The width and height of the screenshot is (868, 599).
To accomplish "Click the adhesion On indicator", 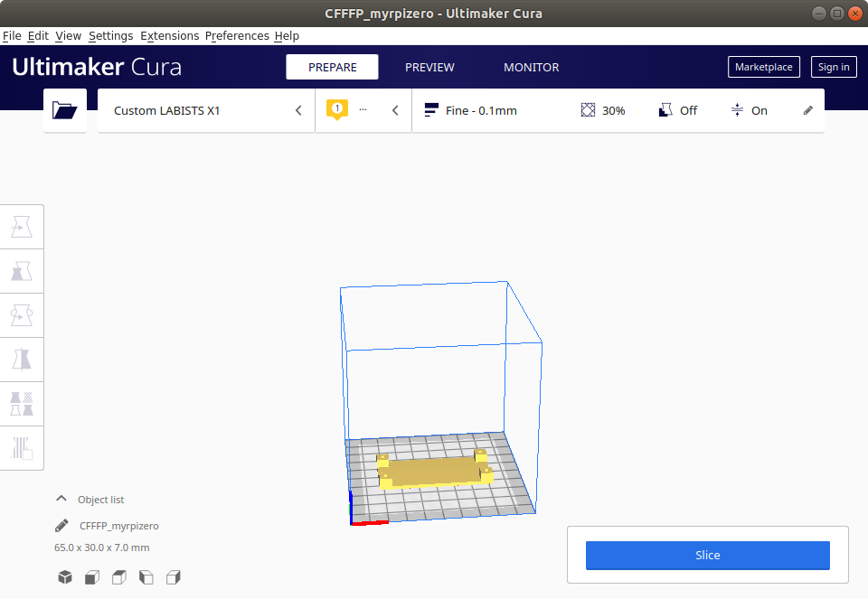I will pos(749,110).
